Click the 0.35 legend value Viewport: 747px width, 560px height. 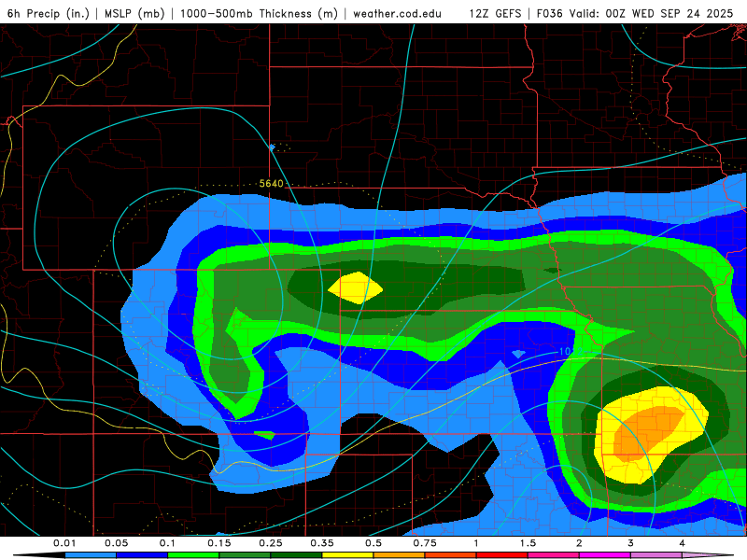(322, 543)
